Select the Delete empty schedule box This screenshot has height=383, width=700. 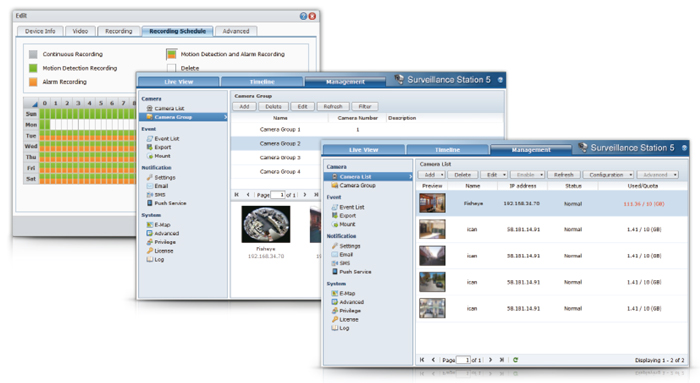click(x=171, y=68)
